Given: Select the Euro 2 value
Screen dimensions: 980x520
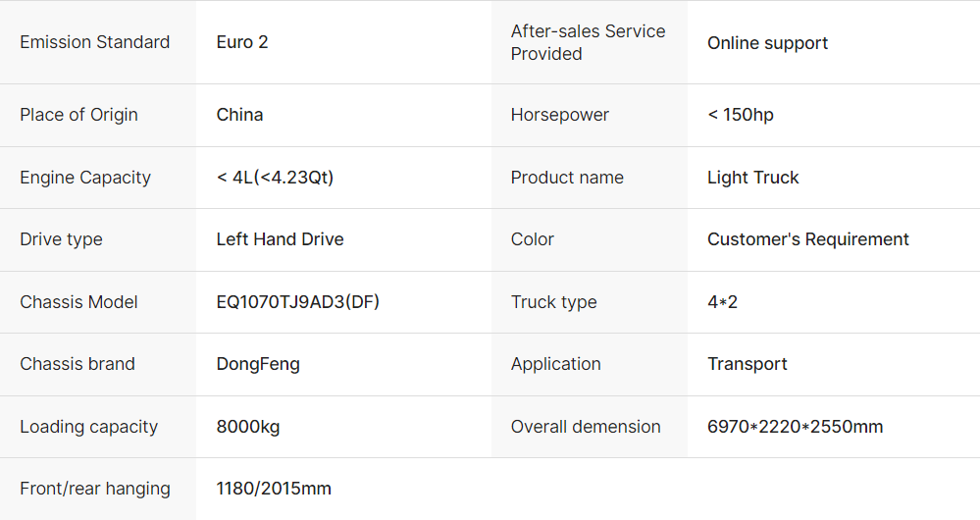Looking at the screenshot, I should coord(242,42).
